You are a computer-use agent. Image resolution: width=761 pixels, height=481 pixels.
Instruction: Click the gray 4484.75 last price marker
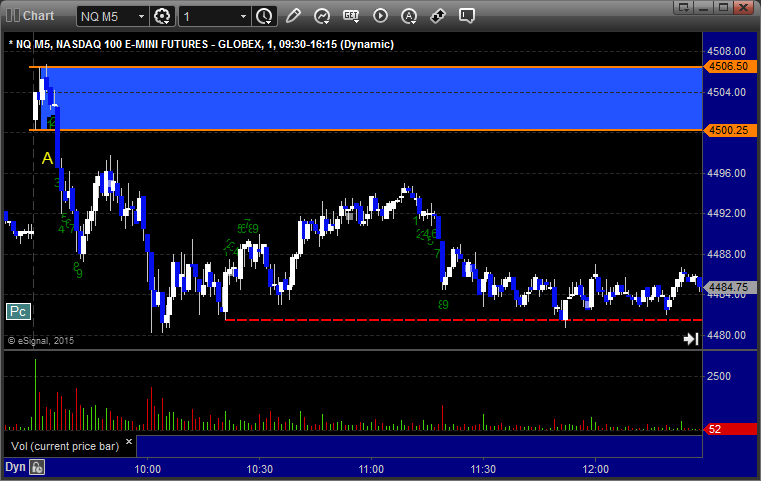[x=729, y=287]
